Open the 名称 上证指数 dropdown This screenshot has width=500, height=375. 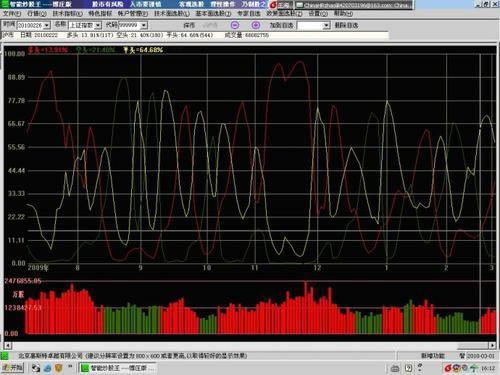(98, 25)
